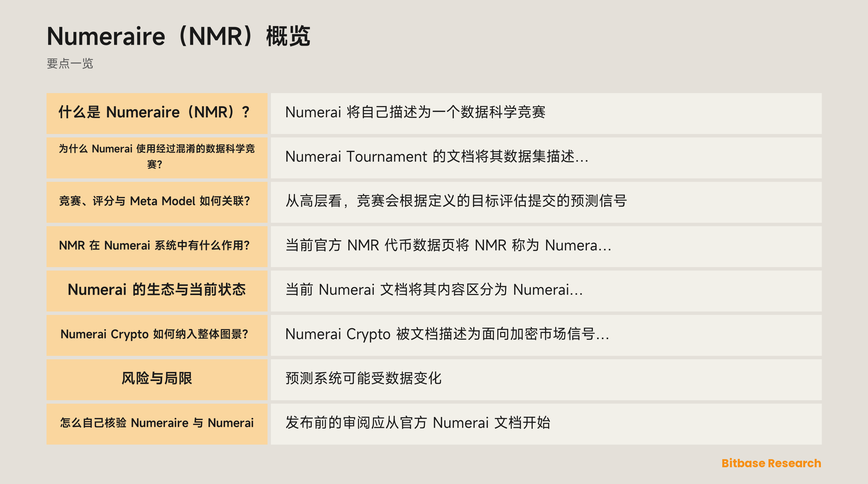
Task: Click '从高层看，竞赛会根据定义的目标评估提交的预测信号'
Action: pyautogui.click(x=456, y=201)
